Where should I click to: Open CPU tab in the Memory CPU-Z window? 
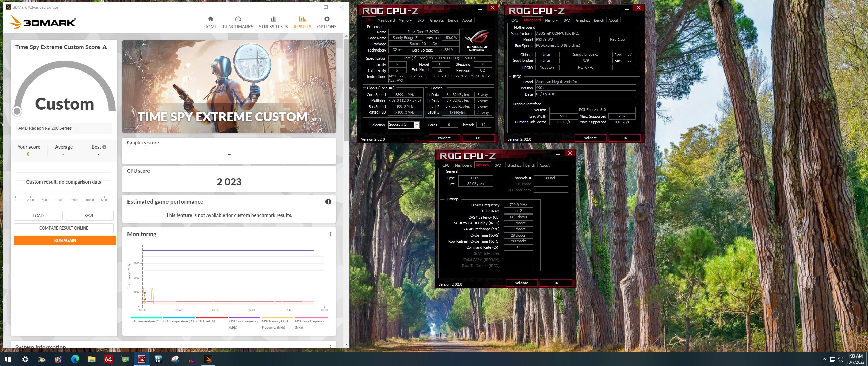pos(446,165)
